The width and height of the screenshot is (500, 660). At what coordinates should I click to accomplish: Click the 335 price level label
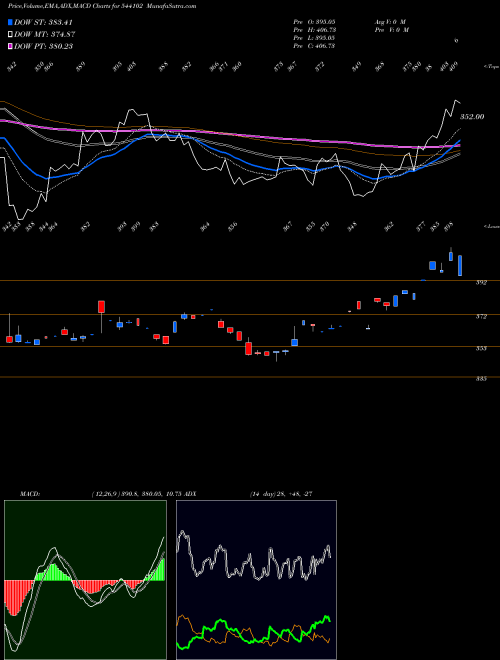[481, 379]
